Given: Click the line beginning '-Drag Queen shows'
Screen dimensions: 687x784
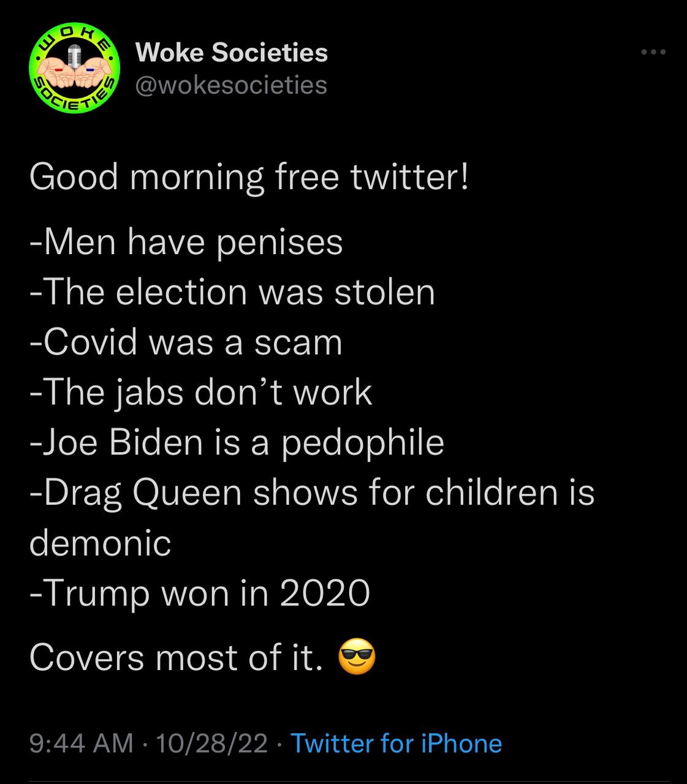Looking at the screenshot, I should click(x=312, y=492).
